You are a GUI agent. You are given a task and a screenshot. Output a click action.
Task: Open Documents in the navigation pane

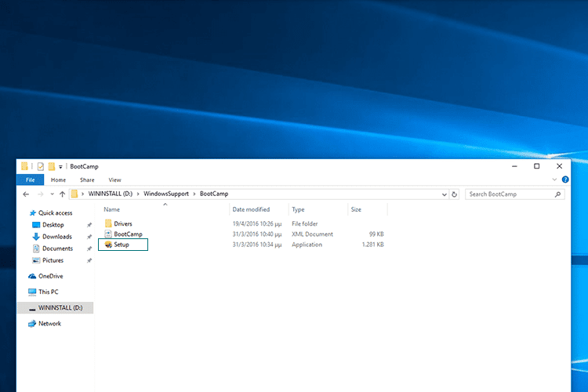point(53,249)
